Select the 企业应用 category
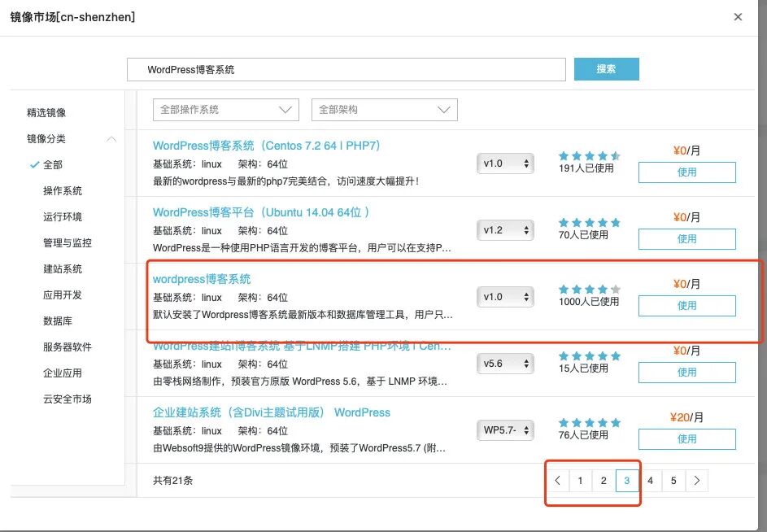The width and height of the screenshot is (767, 532). (x=63, y=373)
